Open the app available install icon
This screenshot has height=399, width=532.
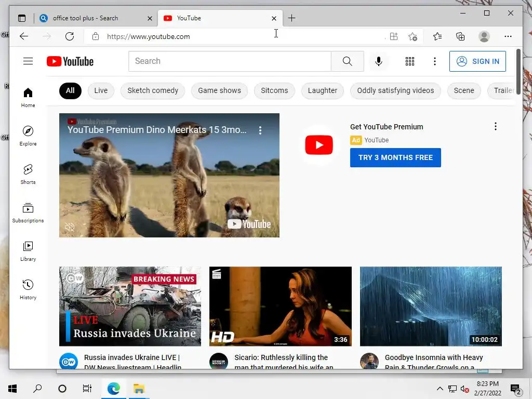click(x=394, y=36)
